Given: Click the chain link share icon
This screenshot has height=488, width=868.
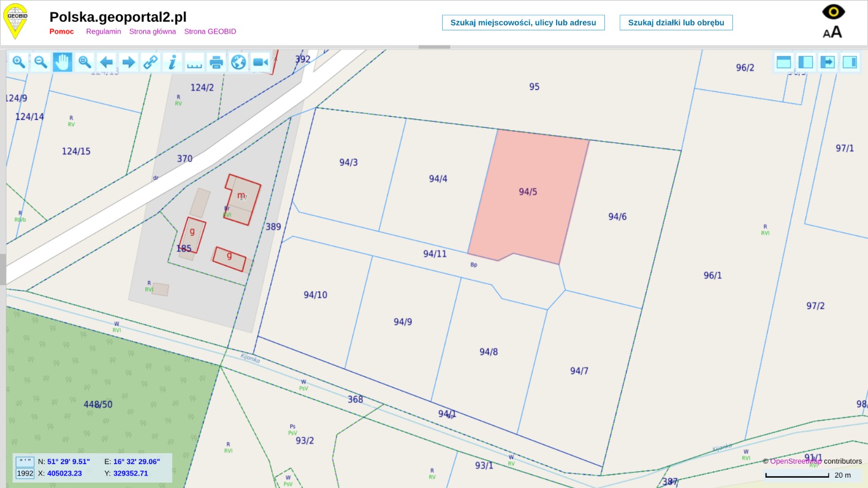Looking at the screenshot, I should (150, 62).
